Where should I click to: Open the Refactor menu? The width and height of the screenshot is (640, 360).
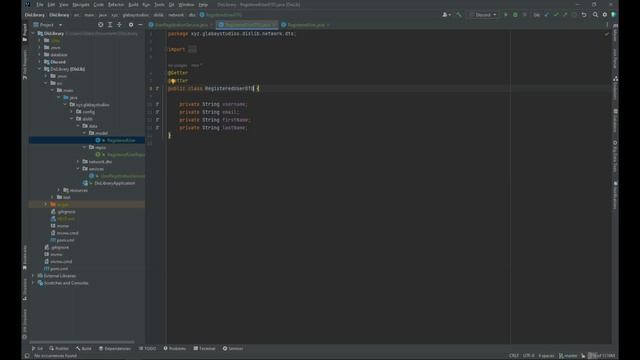tap(116, 4)
